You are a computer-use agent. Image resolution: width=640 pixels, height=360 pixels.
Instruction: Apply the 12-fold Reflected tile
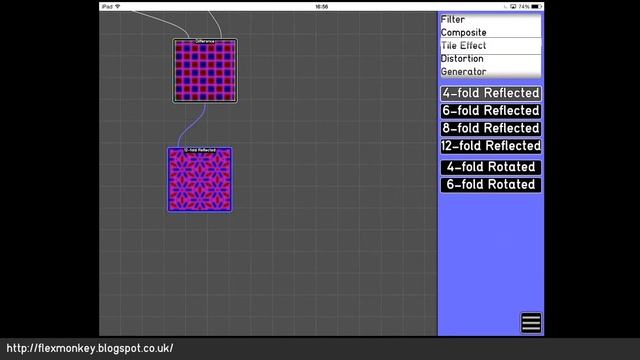(x=491, y=146)
